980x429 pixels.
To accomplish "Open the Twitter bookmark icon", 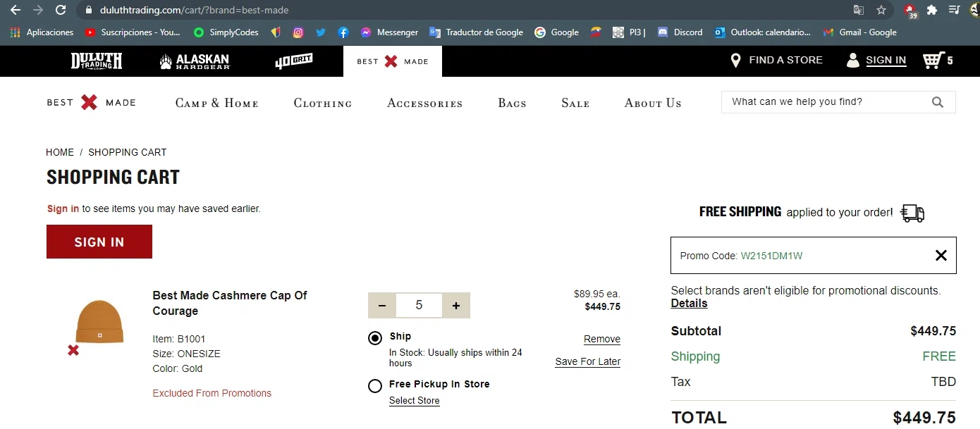I will 321,32.
